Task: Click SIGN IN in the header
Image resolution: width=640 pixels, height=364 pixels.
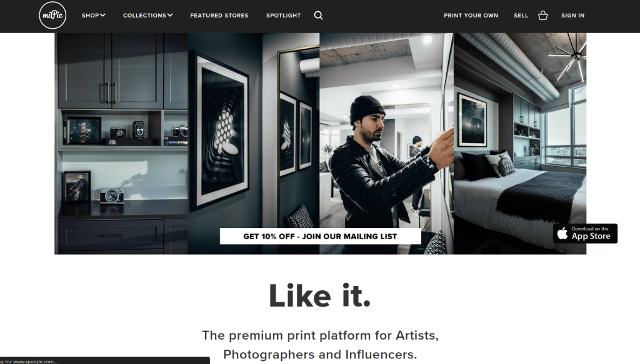Action: [x=572, y=16]
